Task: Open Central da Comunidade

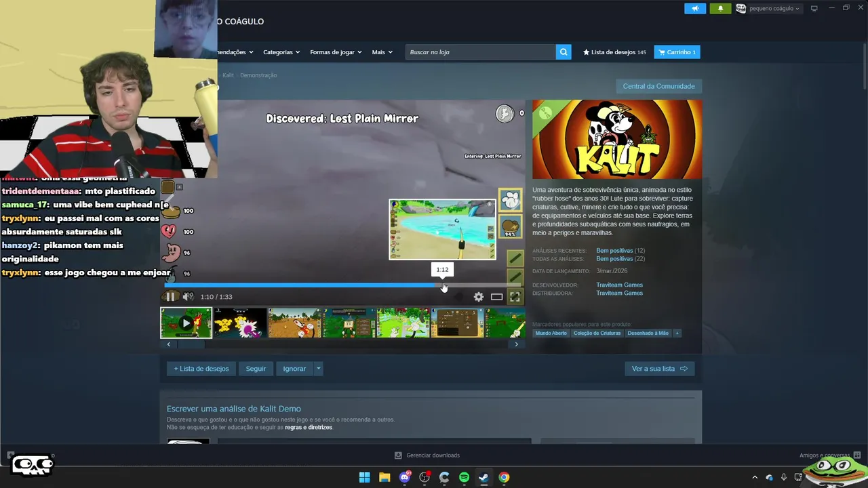Action: tap(658, 86)
